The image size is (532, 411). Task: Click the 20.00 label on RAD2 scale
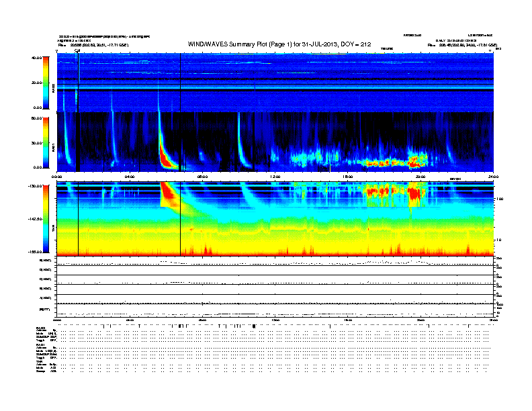coord(36,83)
